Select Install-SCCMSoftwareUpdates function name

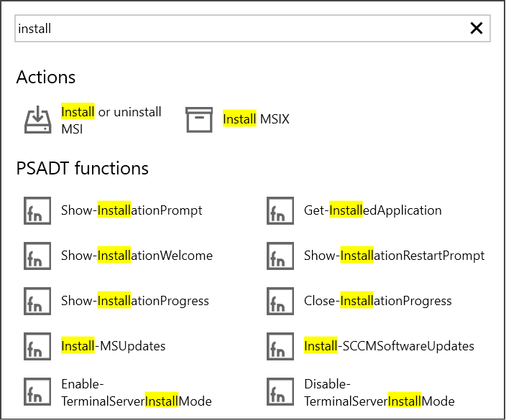pyautogui.click(x=389, y=346)
